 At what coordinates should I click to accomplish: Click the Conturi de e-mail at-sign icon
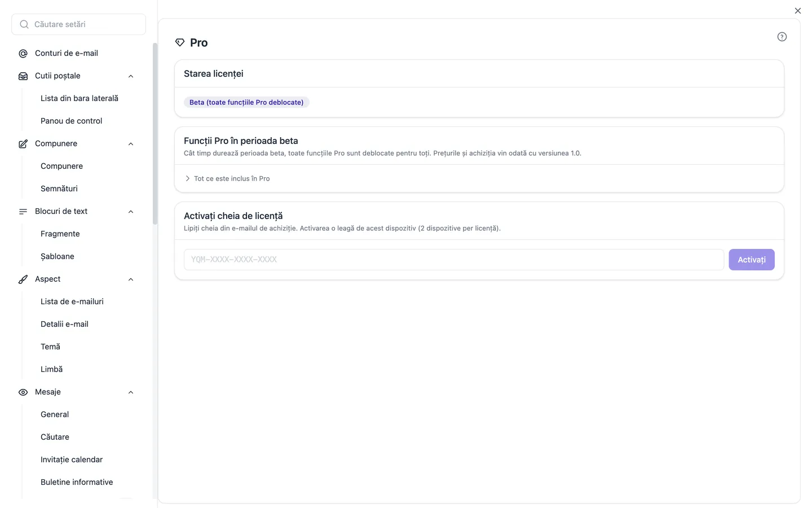(23, 54)
